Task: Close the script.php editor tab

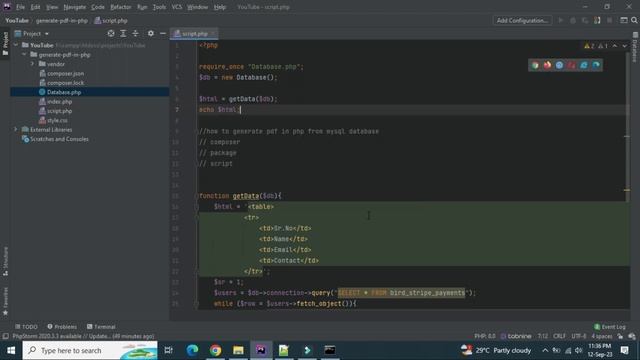Action: [x=213, y=33]
